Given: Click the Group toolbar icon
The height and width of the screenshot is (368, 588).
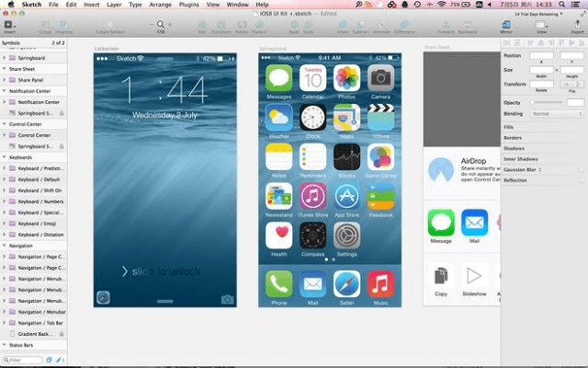Looking at the screenshot, I should pyautogui.click(x=45, y=25).
